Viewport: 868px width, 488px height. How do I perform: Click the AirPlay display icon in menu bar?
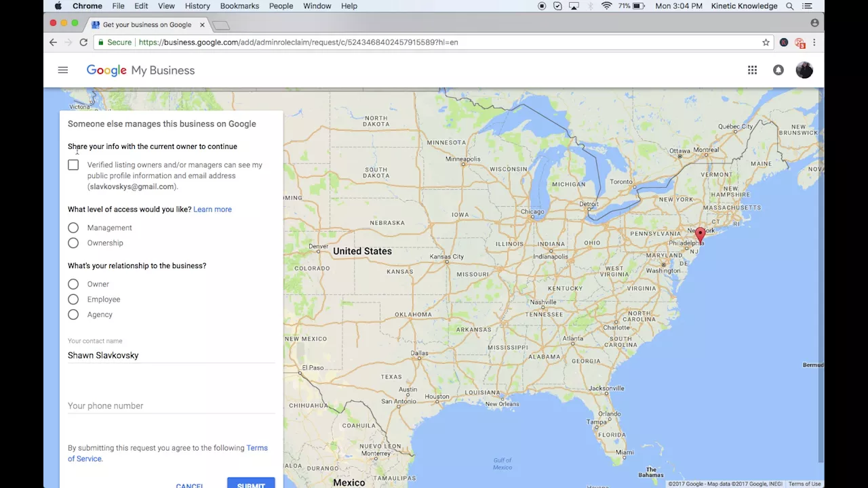pyautogui.click(x=574, y=6)
